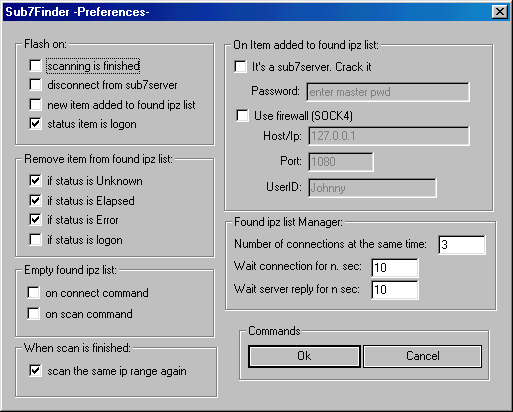The height and width of the screenshot is (412, 513).
Task: Focus the 'Wait server reply for n sec' field
Action: tap(395, 290)
